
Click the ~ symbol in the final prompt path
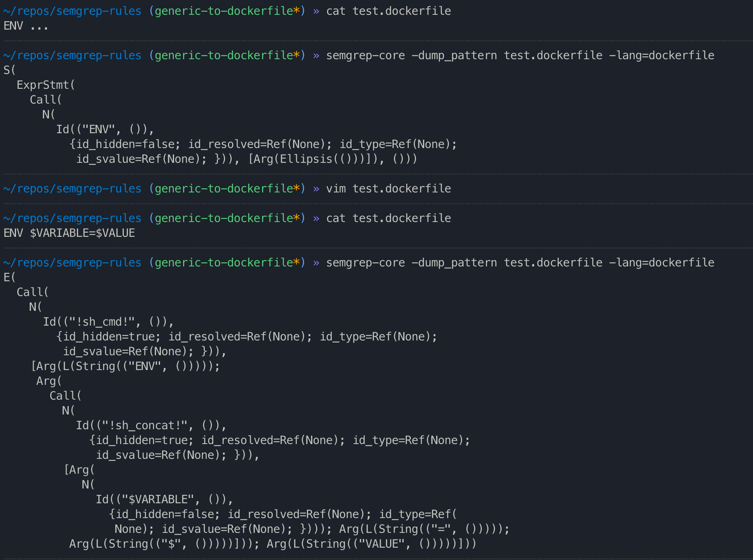6,262
